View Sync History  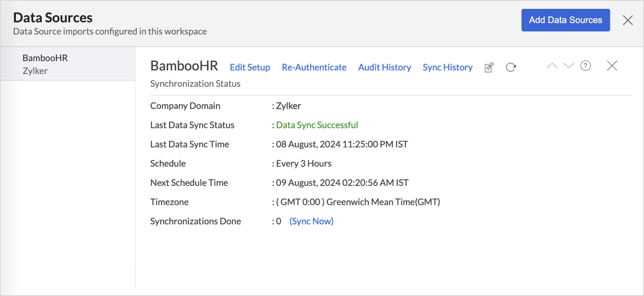[x=447, y=67]
